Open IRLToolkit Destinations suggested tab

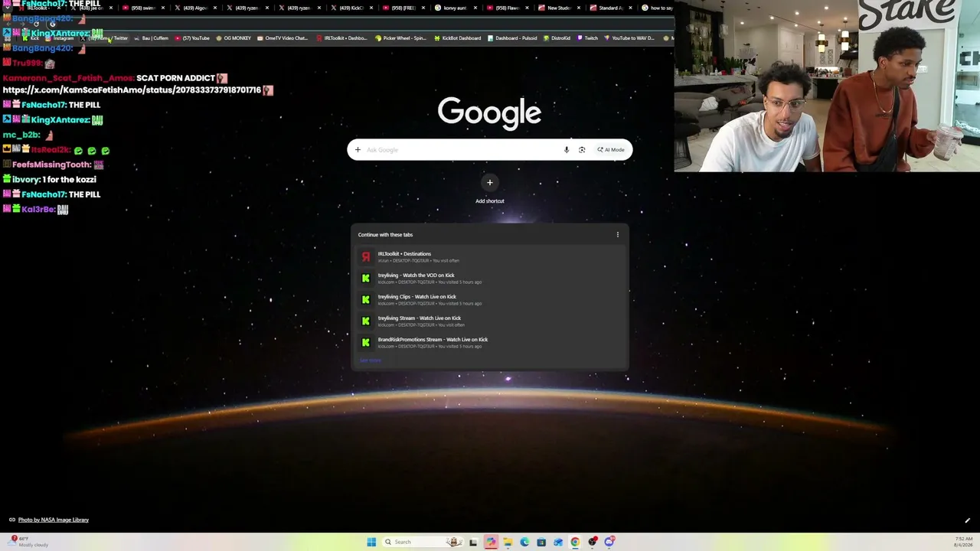coord(490,257)
